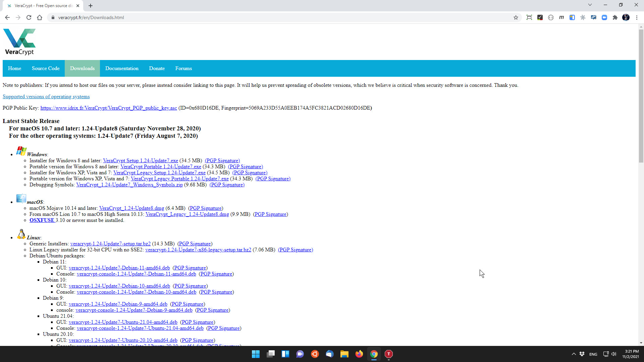The width and height of the screenshot is (644, 362).
Task: Click the Chrome taskbar icon
Action: (374, 354)
